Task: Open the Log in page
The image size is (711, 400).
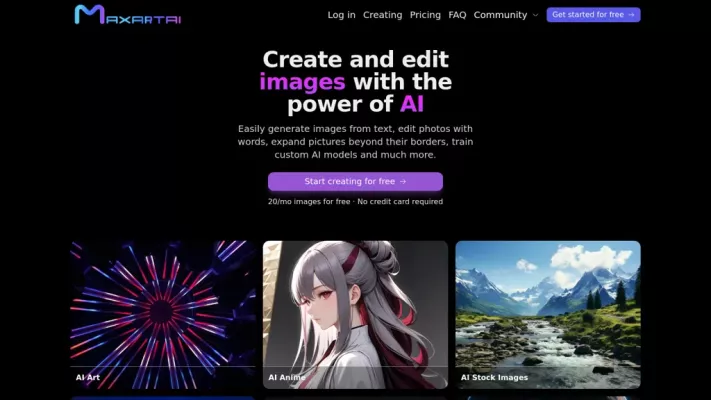Action: pyautogui.click(x=341, y=15)
